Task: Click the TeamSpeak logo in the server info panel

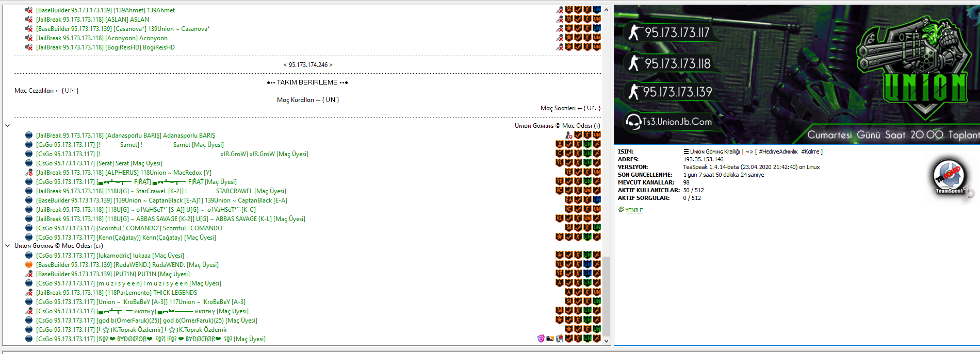Action: [952, 178]
